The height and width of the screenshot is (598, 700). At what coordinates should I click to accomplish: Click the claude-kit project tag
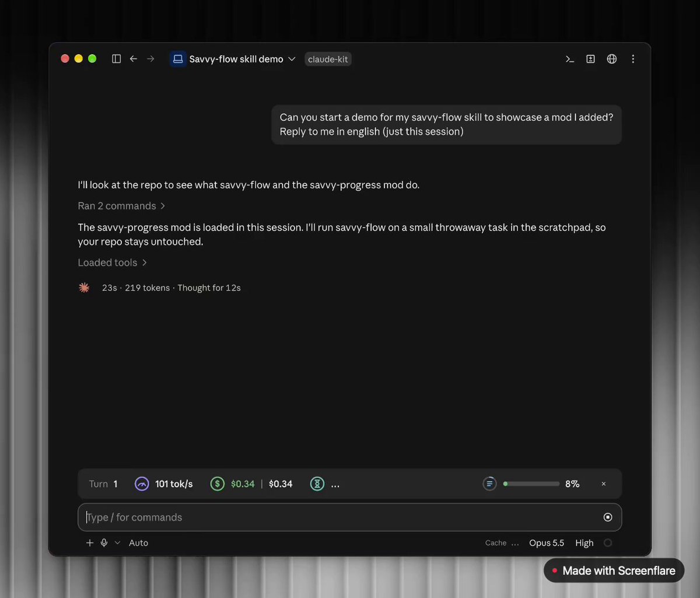(328, 59)
